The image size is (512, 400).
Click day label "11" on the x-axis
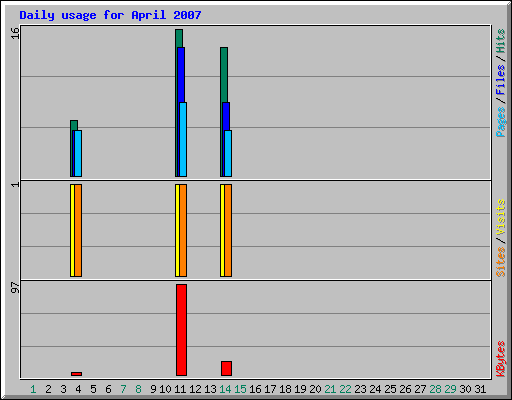(x=180, y=389)
